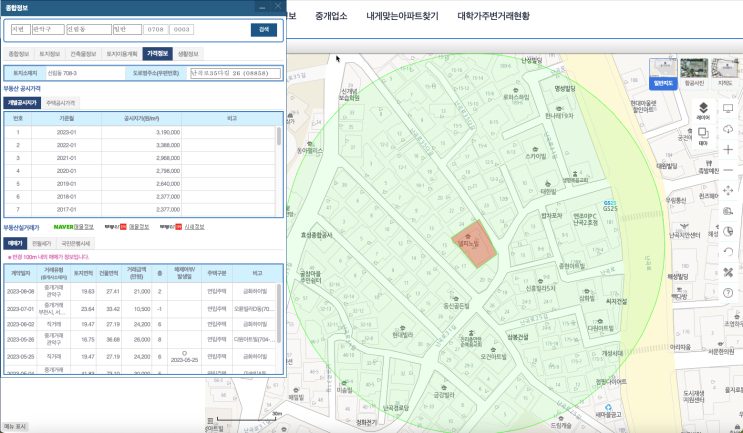Open the 관악구 district field

tap(48, 29)
